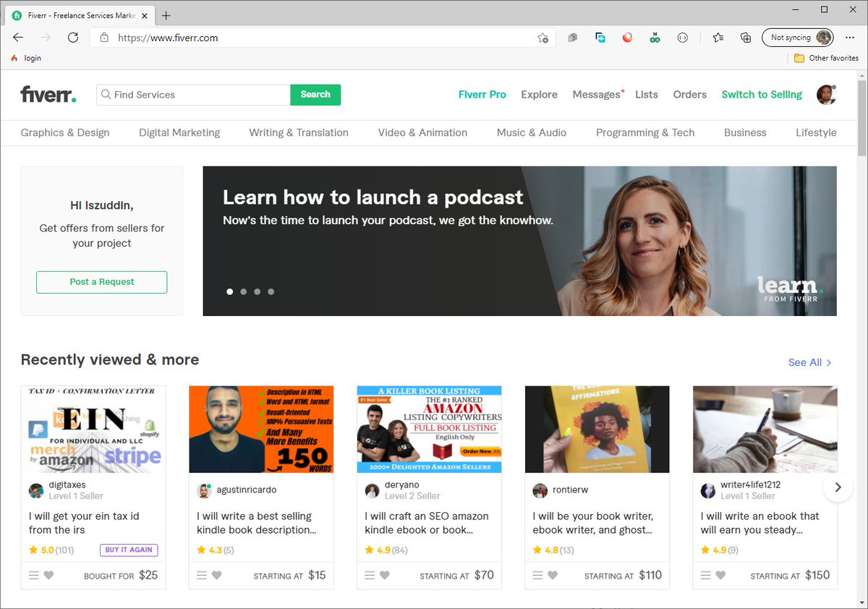The height and width of the screenshot is (609, 868).
Task: Open the Other favorites folder
Action: pyautogui.click(x=826, y=58)
